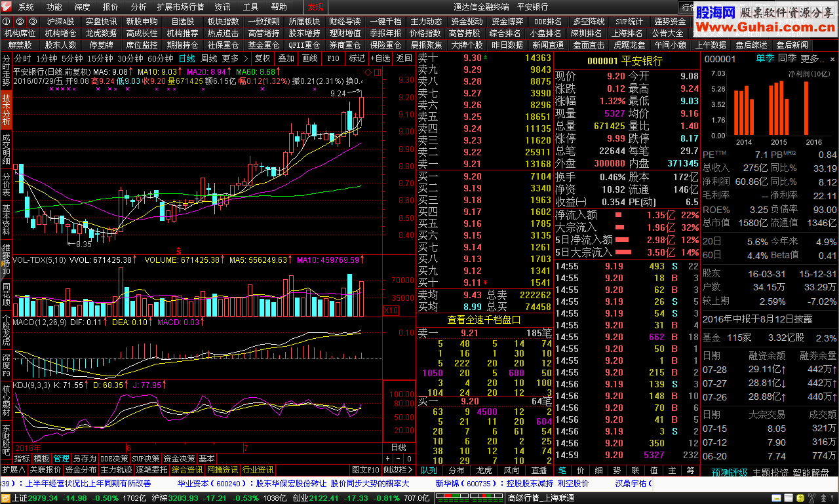Open the 资金决策 indicator tab
Screen dimensions: 839x504
pyautogui.click(x=179, y=459)
